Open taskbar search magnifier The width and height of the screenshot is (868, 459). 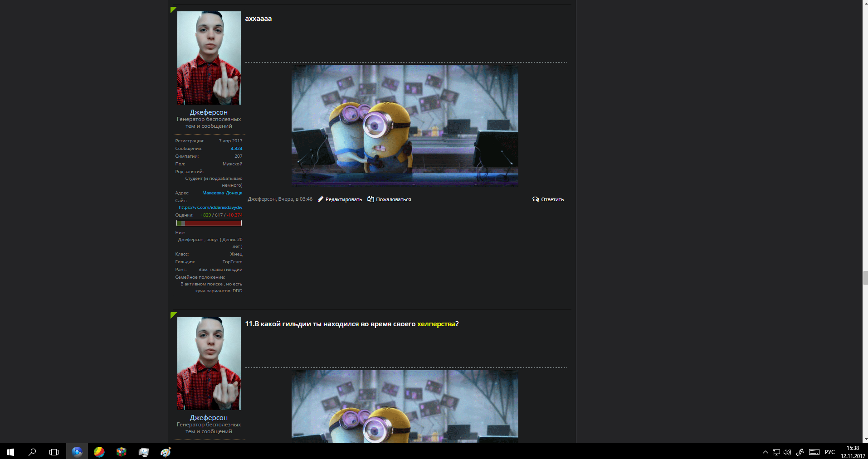(x=32, y=452)
